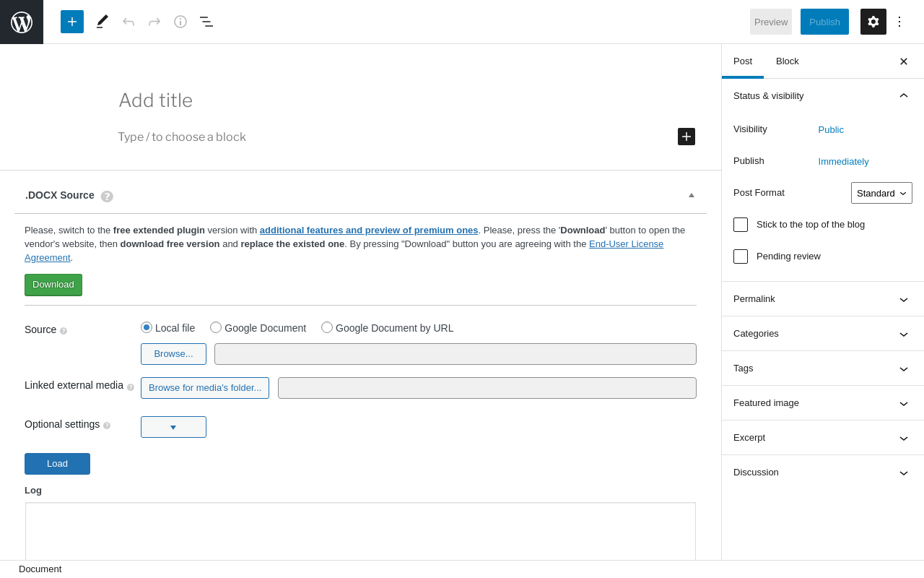
Task: Click the .DOCX Source help question mark
Action: (107, 197)
